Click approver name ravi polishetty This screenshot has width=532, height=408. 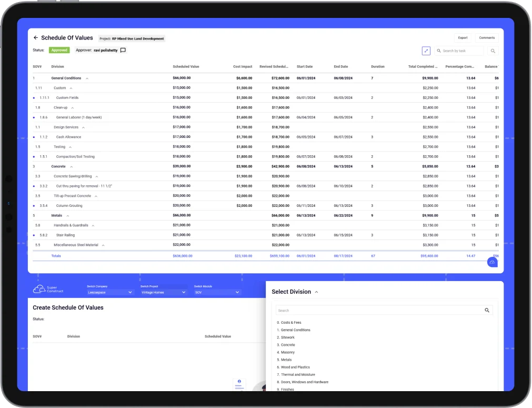106,50
